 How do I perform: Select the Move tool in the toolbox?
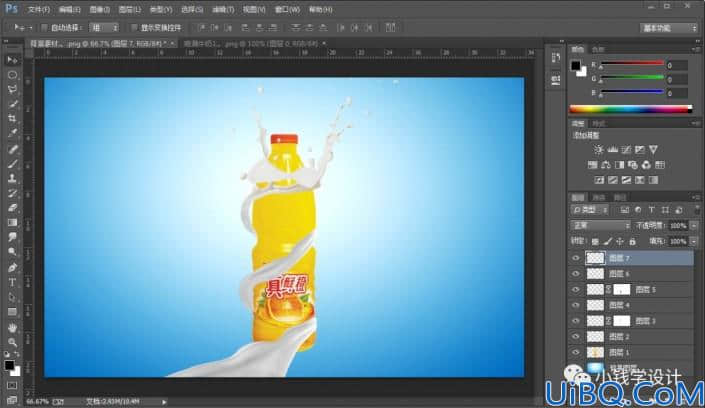(12, 60)
